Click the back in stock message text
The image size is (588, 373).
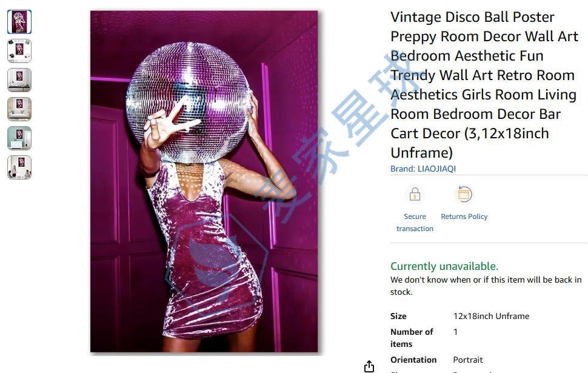pyautogui.click(x=486, y=286)
